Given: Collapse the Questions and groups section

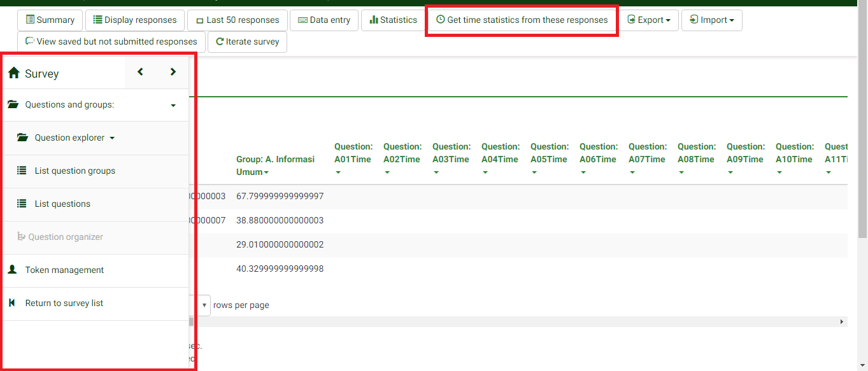Looking at the screenshot, I should [173, 105].
